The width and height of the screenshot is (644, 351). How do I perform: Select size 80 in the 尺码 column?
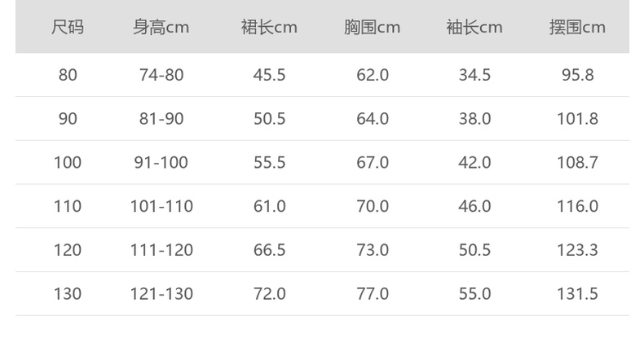tap(68, 75)
